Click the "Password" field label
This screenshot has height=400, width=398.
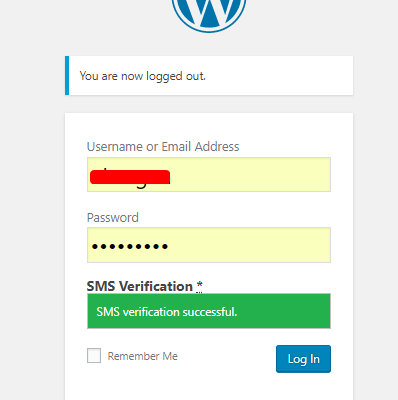(113, 218)
